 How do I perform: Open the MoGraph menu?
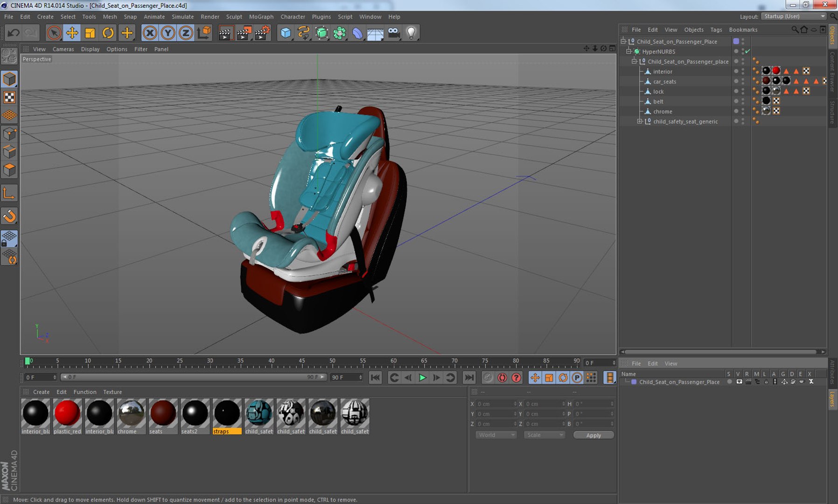(261, 16)
